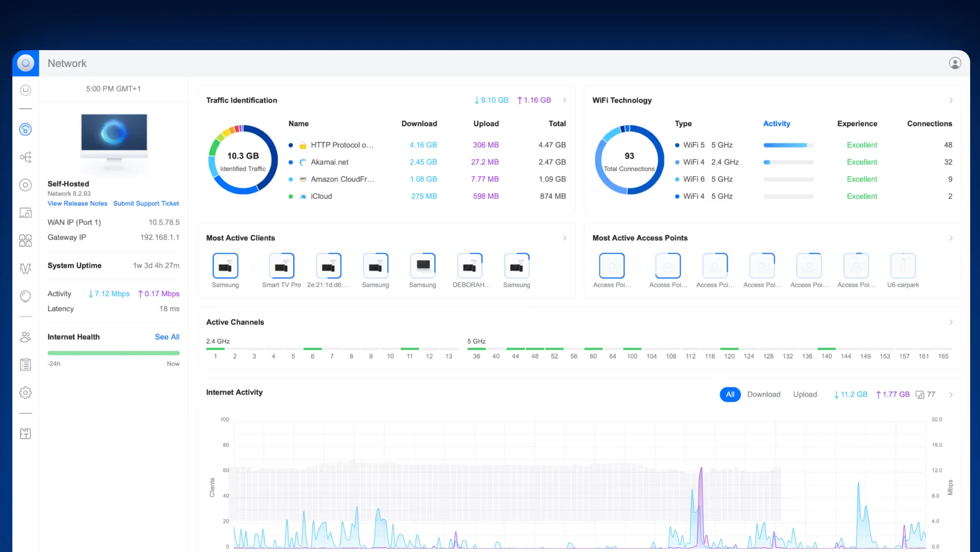Click the site switcher circle icon in sidebar

tap(26, 90)
